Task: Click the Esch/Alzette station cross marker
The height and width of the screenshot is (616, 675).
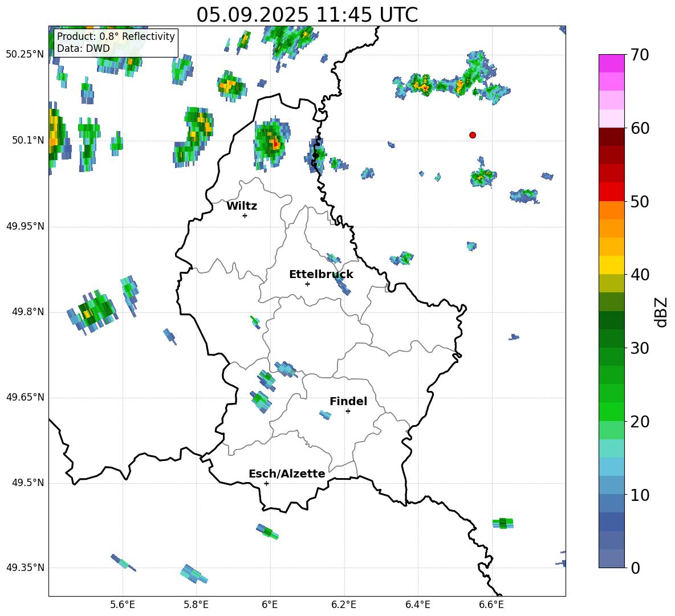Action: 266,483
